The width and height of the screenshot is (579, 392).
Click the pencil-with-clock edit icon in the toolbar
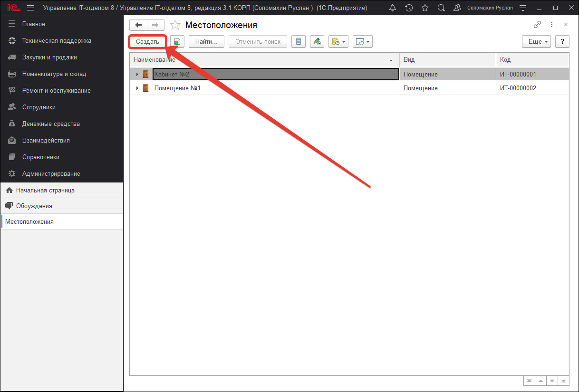coord(317,42)
